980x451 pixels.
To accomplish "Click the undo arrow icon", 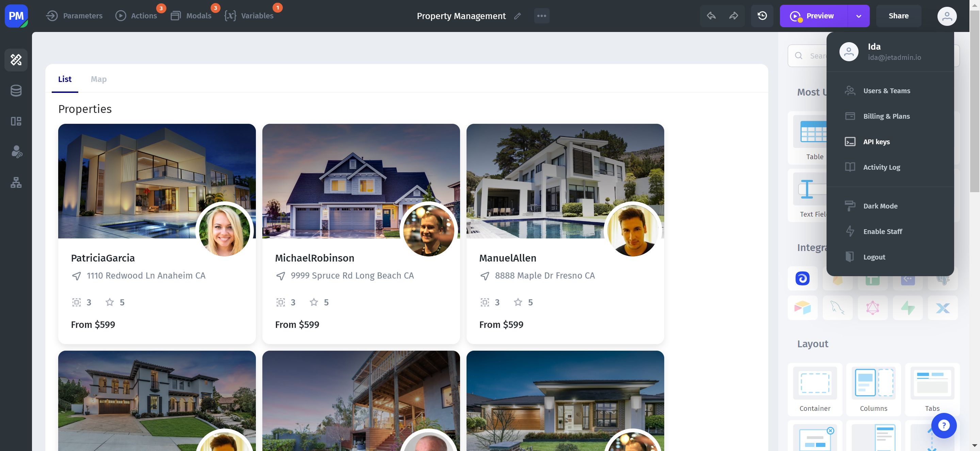I will pyautogui.click(x=711, y=16).
